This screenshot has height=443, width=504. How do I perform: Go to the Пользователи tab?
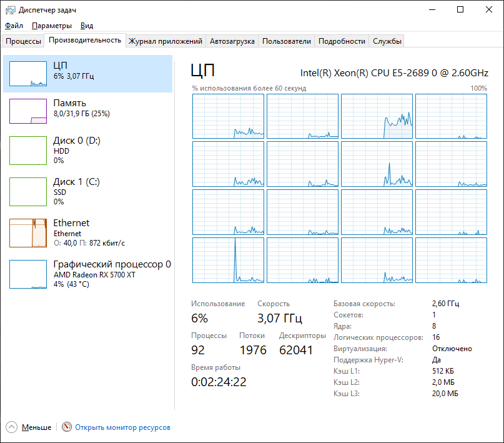coord(287,41)
